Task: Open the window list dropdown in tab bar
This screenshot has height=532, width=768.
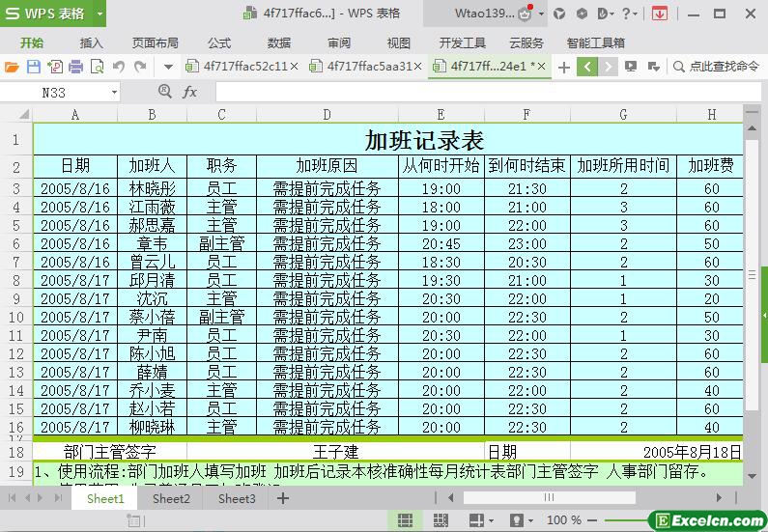Action: coord(654,66)
